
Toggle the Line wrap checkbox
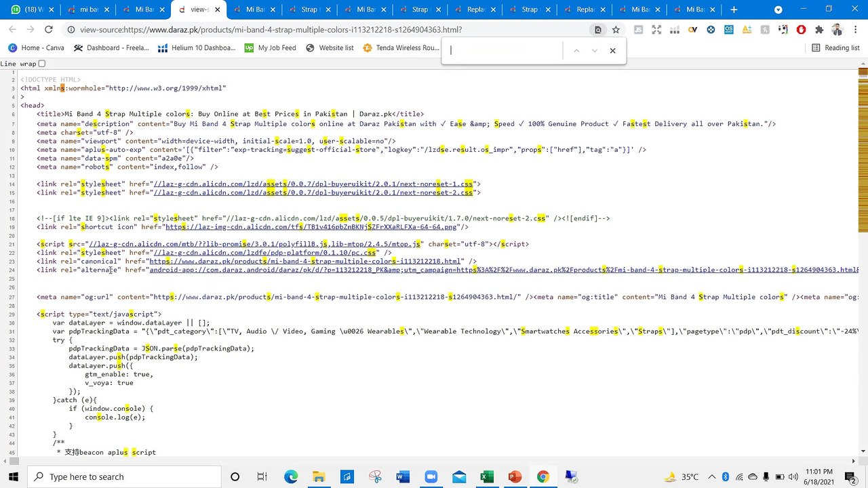pyautogui.click(x=41, y=64)
